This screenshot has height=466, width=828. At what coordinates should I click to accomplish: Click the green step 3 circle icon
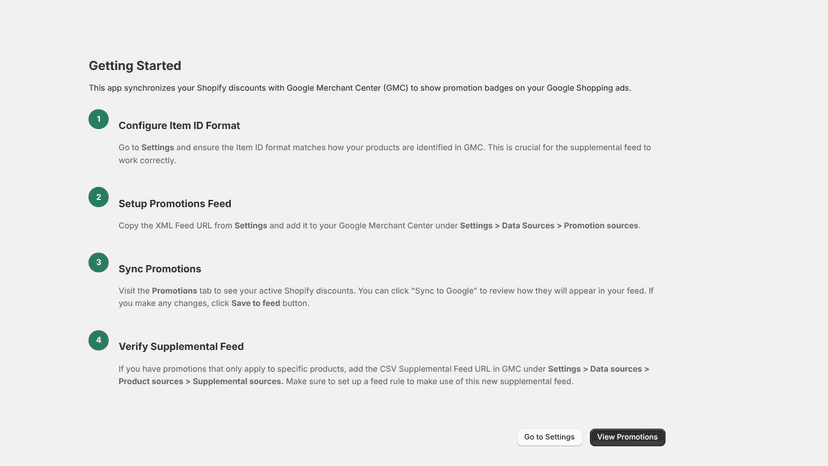(98, 263)
